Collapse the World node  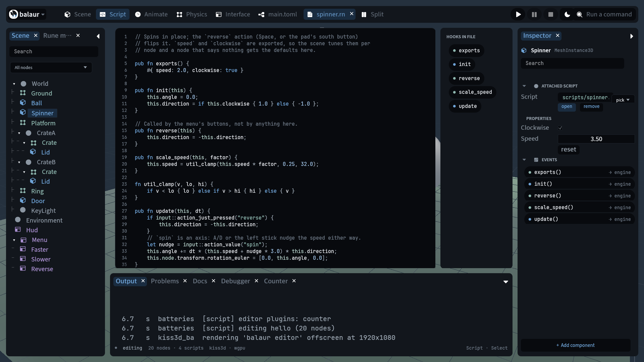pyautogui.click(x=14, y=84)
